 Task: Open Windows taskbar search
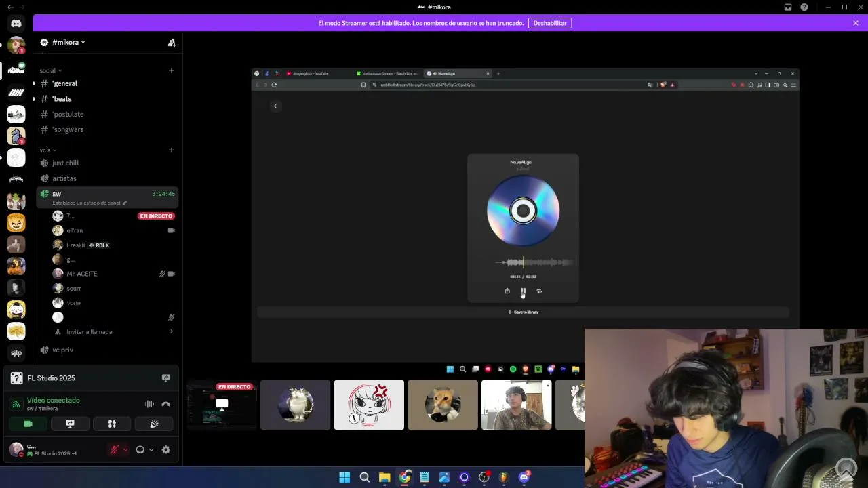tap(364, 477)
